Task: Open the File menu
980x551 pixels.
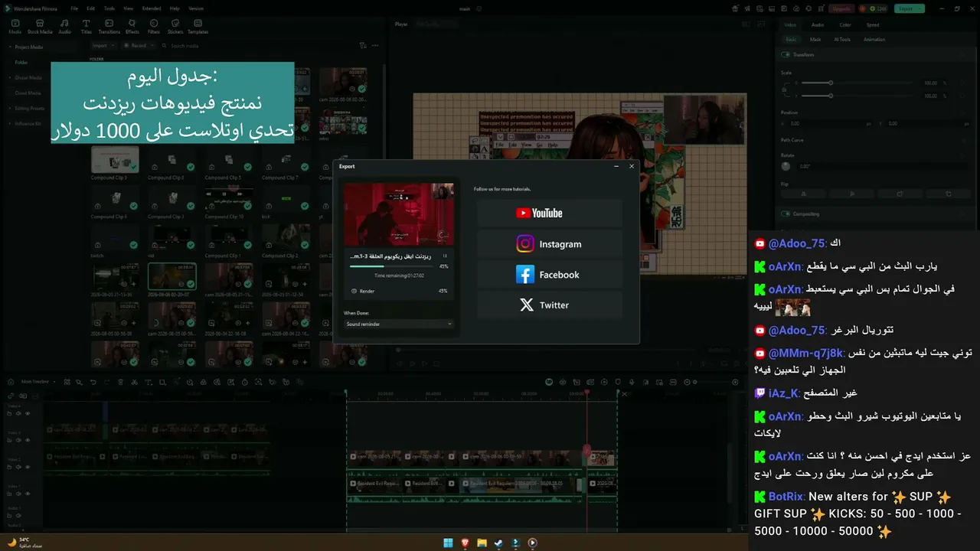Action: (x=74, y=8)
